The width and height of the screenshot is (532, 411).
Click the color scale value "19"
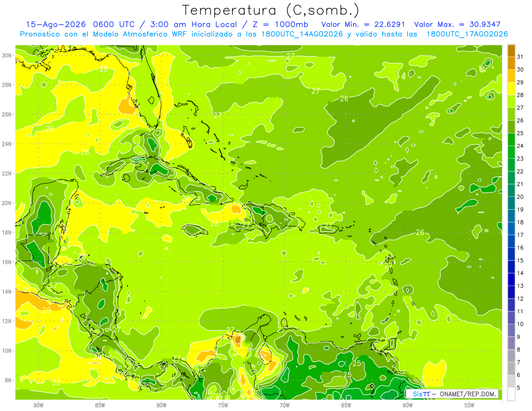[x=520, y=210]
